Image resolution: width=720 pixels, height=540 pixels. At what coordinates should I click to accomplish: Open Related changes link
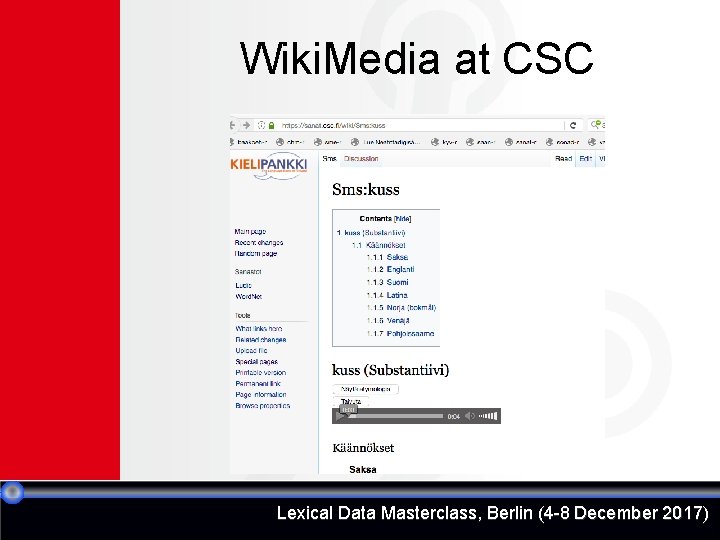point(260,340)
